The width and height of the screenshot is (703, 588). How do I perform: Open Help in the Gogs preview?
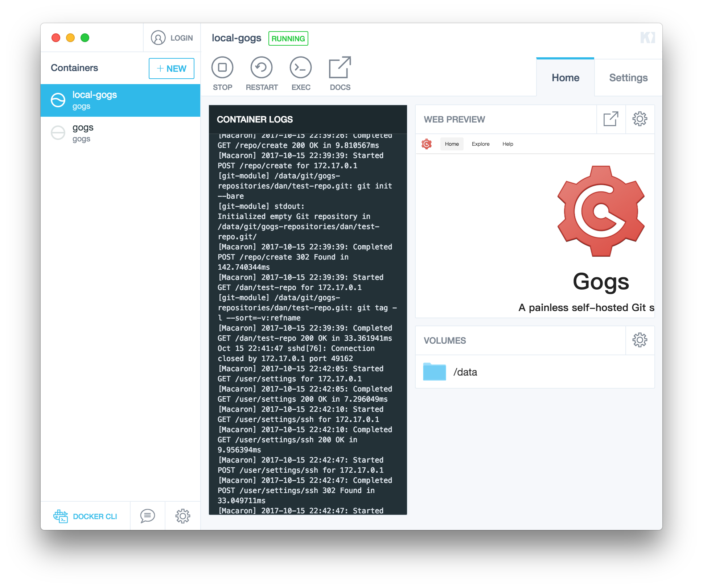[x=507, y=144]
